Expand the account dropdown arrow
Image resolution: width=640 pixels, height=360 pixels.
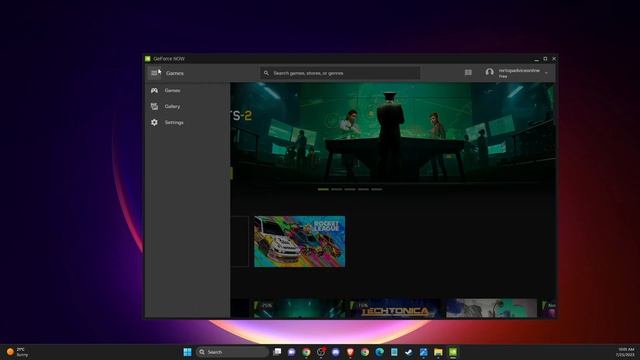[x=546, y=73]
